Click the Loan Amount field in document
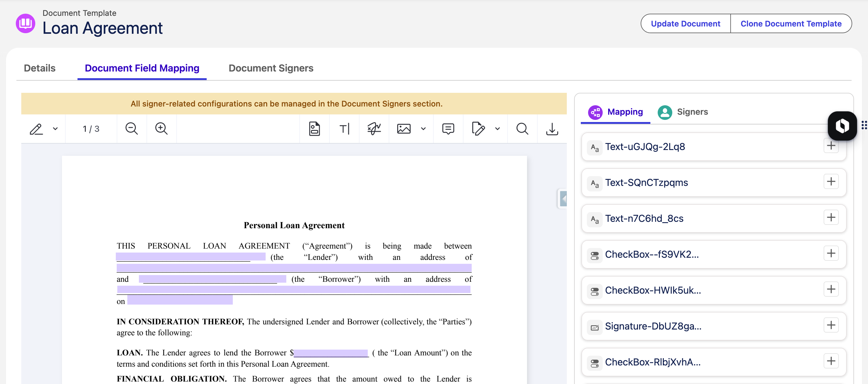The image size is (868, 384). (x=331, y=353)
